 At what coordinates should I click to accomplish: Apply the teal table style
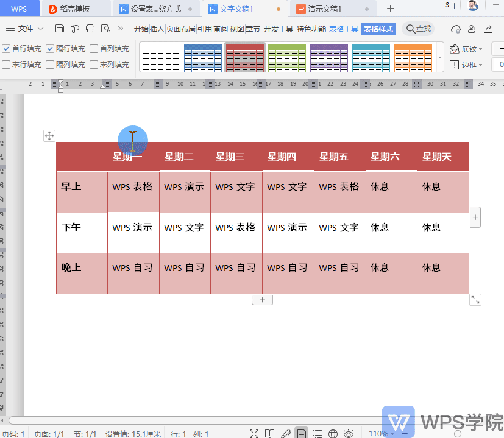[371, 57]
